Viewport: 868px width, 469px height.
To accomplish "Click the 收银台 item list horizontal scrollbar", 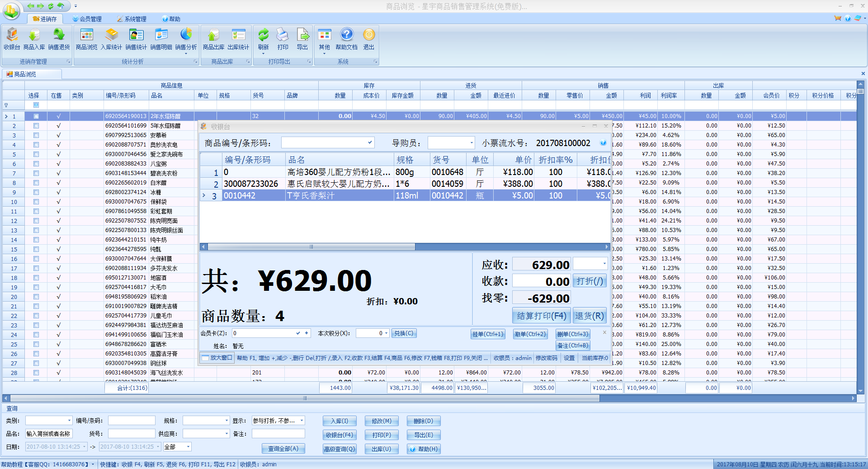I will [311, 246].
